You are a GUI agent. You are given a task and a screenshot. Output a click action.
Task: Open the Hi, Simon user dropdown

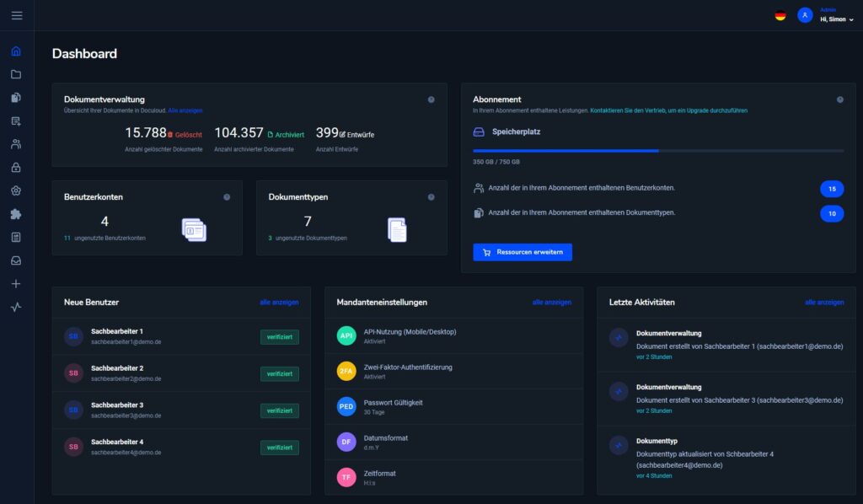(x=837, y=19)
